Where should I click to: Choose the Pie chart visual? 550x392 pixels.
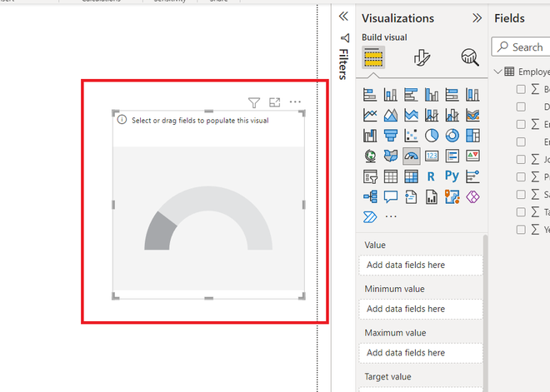point(432,135)
